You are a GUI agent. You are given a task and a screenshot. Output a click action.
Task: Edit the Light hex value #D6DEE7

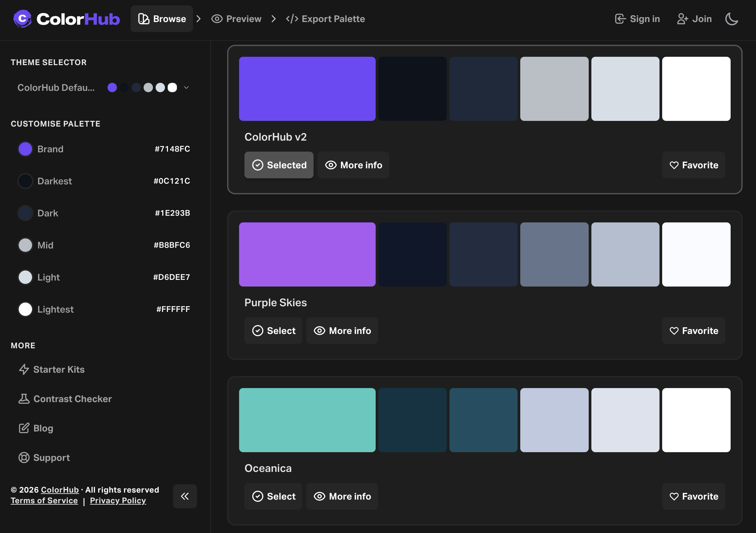pyautogui.click(x=171, y=277)
